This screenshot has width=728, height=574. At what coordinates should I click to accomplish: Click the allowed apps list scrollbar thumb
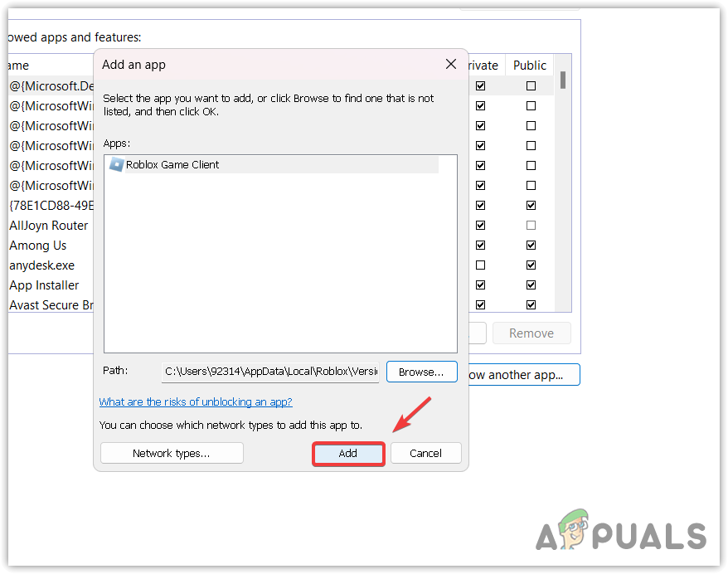point(563,80)
